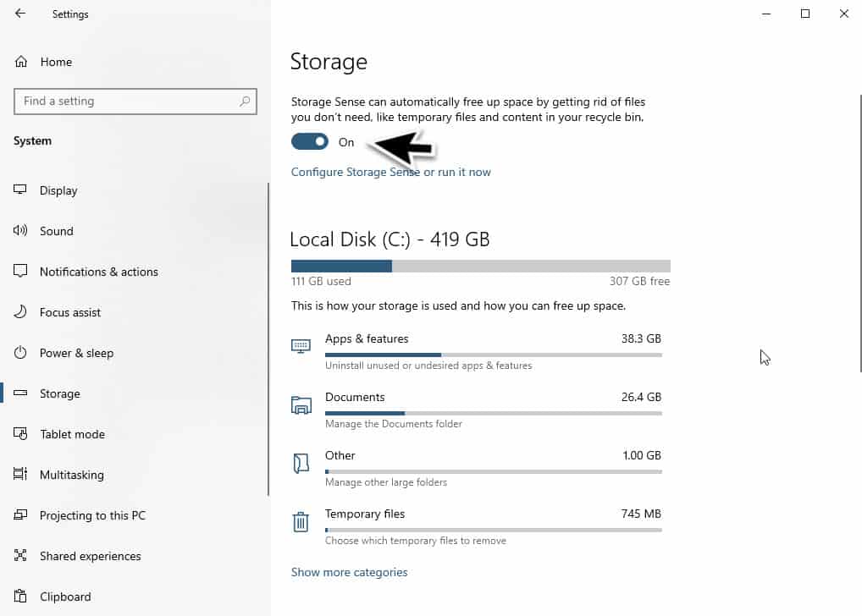Expand Show more categories
The width and height of the screenshot is (862, 616).
tap(349, 572)
